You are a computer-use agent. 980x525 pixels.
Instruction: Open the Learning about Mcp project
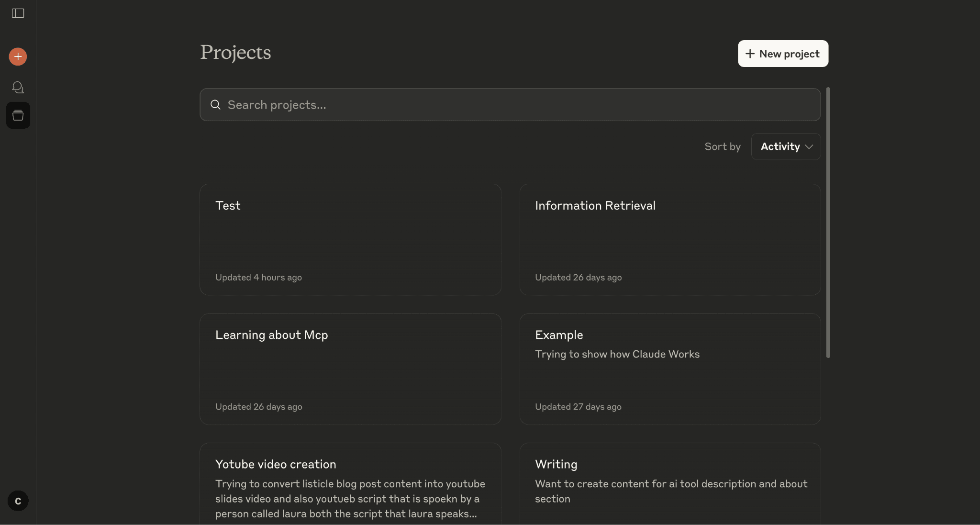(x=350, y=369)
